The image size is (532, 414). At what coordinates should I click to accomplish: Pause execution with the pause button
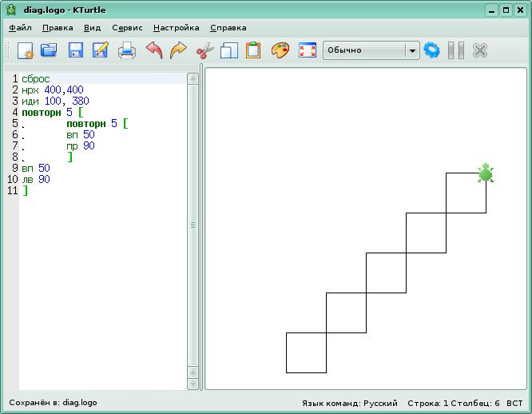click(456, 50)
